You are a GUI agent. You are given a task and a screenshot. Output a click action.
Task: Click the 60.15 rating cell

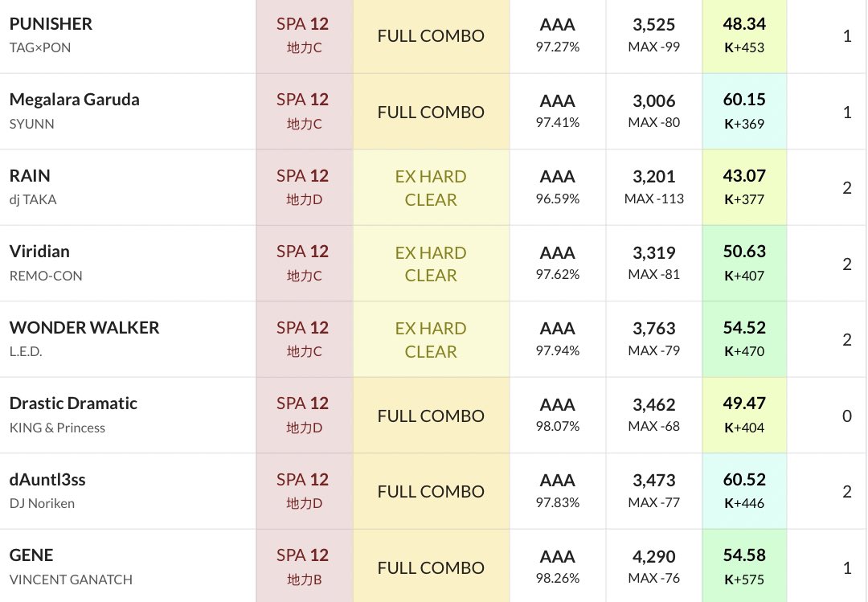click(x=743, y=111)
